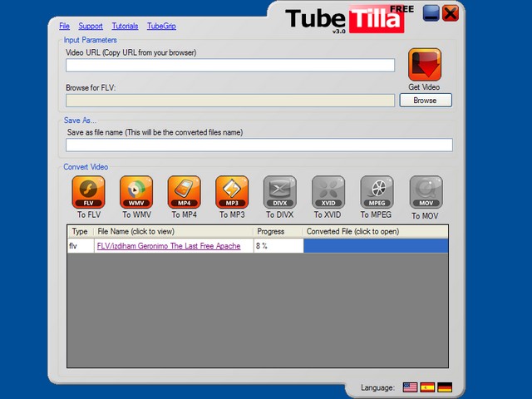
Task: Select the To DIVX converter icon
Action: [280, 192]
